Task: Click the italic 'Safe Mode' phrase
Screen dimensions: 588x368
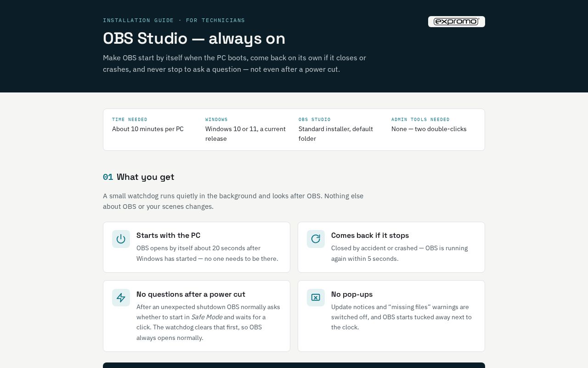Action: (207, 317)
